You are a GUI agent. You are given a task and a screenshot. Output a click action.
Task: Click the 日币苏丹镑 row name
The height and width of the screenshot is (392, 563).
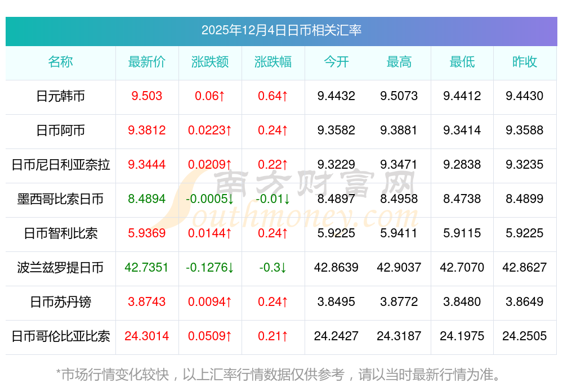[x=60, y=302]
